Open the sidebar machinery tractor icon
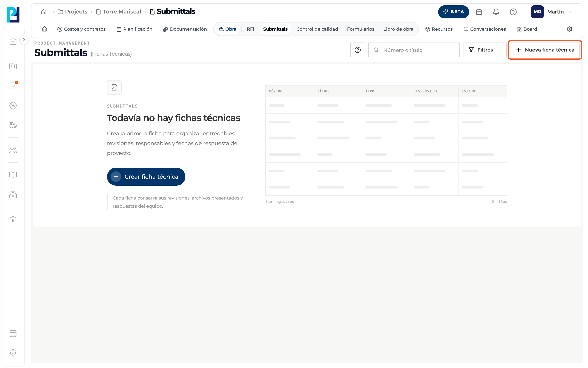Image resolution: width=588 pixels, height=368 pixels. (x=13, y=125)
